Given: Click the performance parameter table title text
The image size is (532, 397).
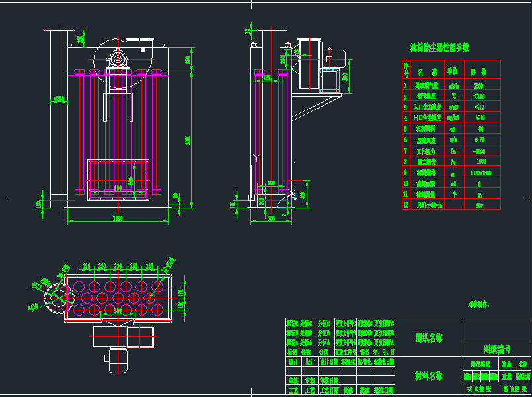Looking at the screenshot, I should coord(439,48).
